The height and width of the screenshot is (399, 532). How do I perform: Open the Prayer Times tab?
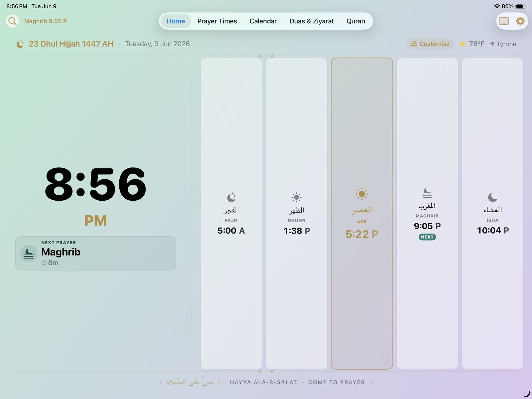point(217,21)
